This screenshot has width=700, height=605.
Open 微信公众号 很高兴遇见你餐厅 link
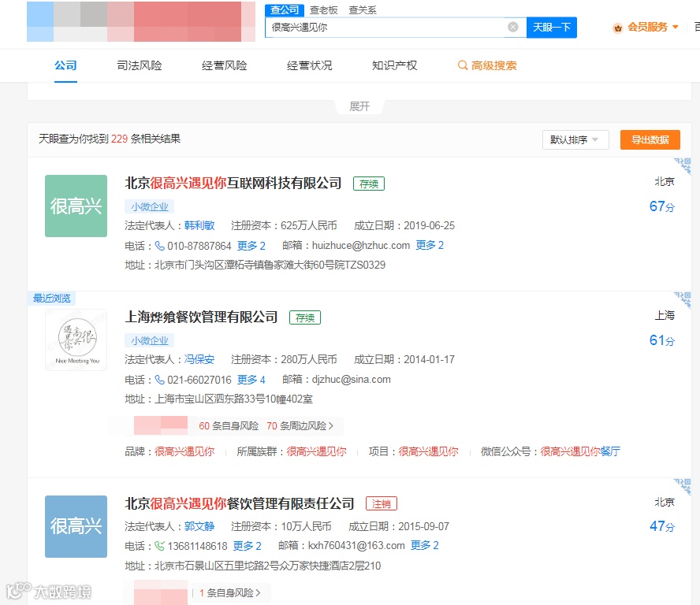(580, 451)
